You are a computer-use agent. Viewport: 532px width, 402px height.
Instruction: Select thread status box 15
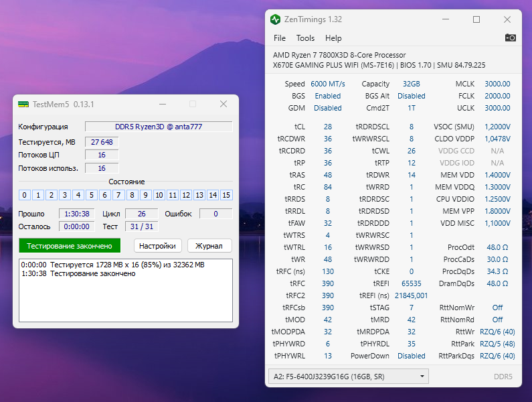pos(226,195)
